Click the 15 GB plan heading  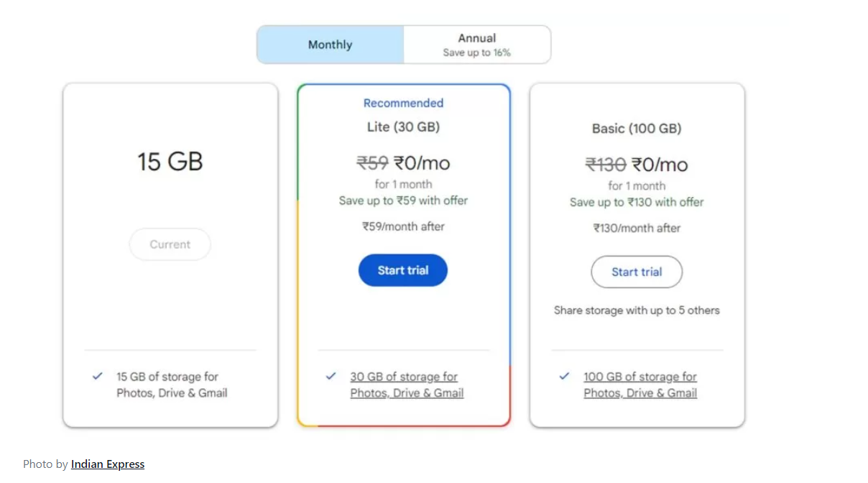(x=170, y=162)
